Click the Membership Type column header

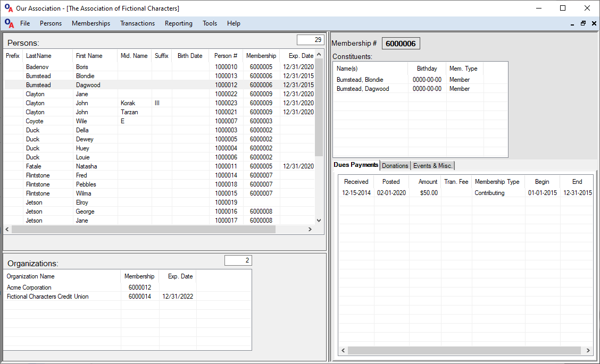coord(497,182)
